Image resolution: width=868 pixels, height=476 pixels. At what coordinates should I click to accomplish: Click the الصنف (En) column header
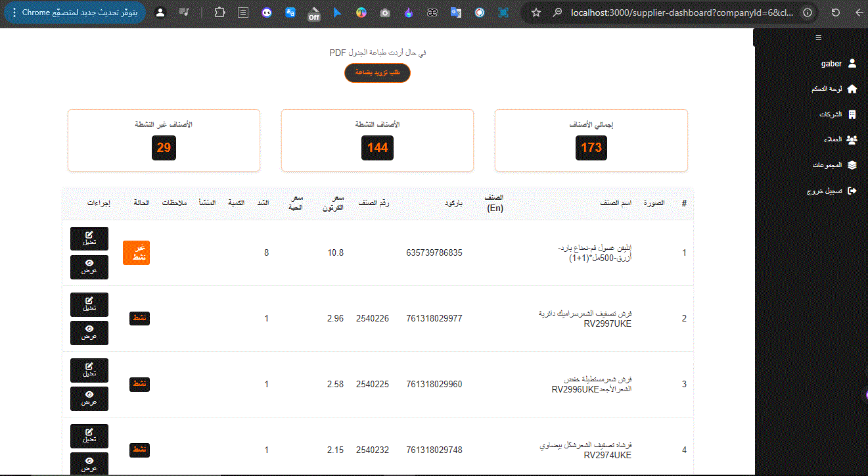(x=493, y=203)
